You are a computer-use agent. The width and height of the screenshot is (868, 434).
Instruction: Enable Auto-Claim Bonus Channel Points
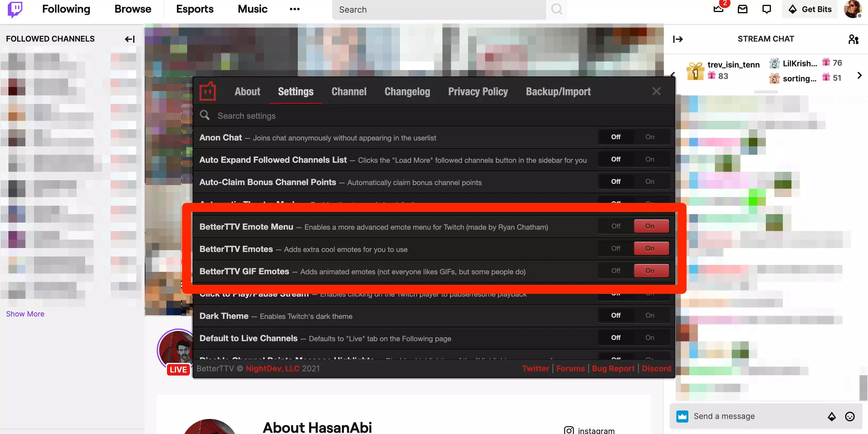click(x=650, y=181)
